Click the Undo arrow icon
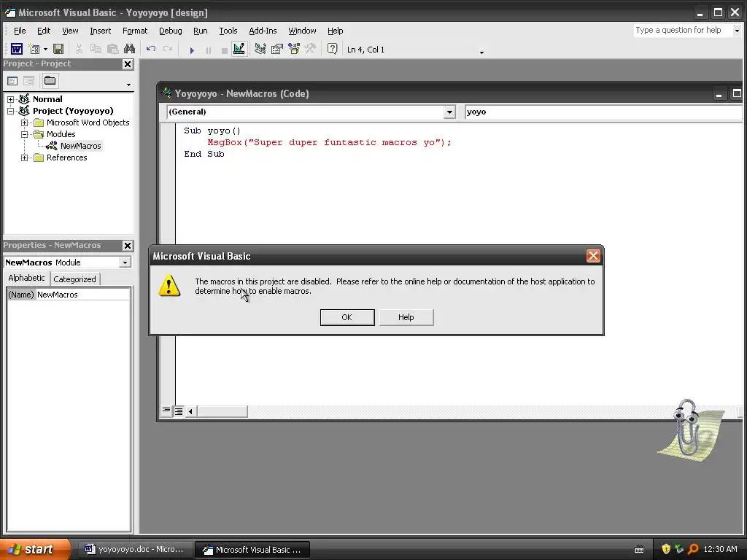 click(x=151, y=49)
